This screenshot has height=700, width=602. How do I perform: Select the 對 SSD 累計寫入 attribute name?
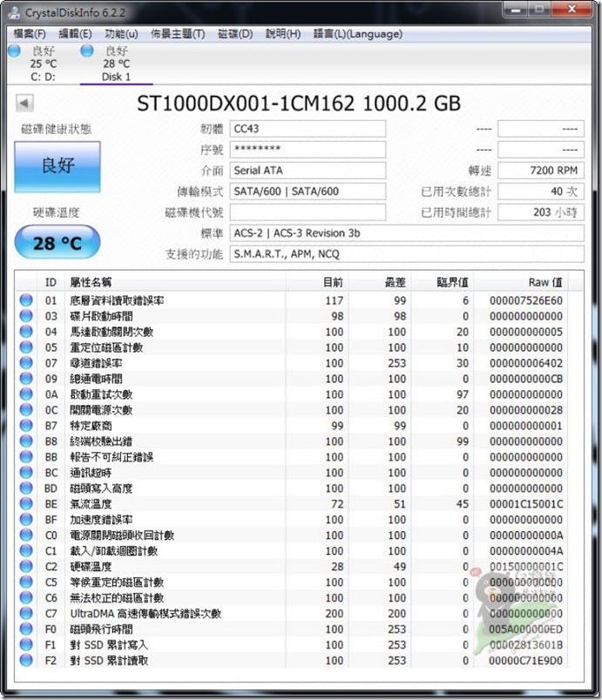click(x=109, y=644)
